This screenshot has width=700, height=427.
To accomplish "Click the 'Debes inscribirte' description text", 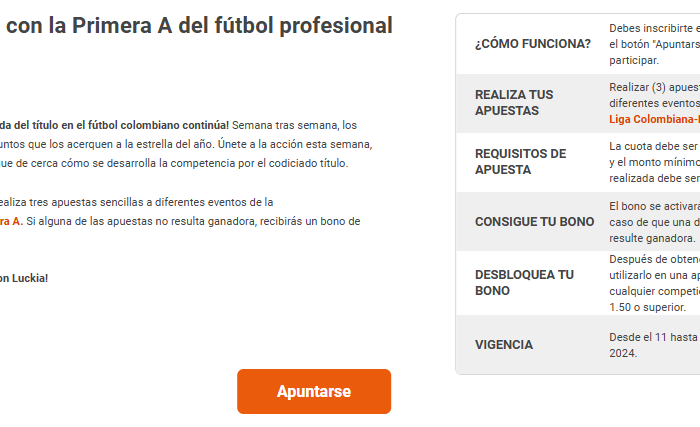I will tap(654, 44).
